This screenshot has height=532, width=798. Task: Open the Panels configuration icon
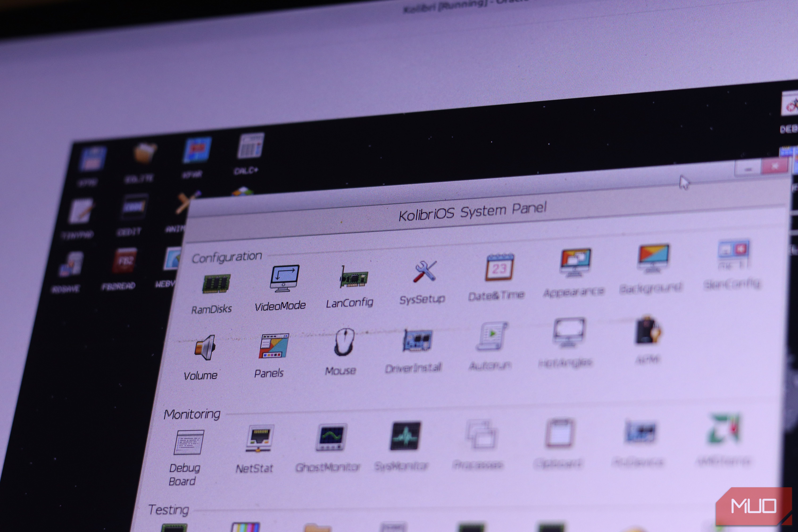(x=274, y=346)
